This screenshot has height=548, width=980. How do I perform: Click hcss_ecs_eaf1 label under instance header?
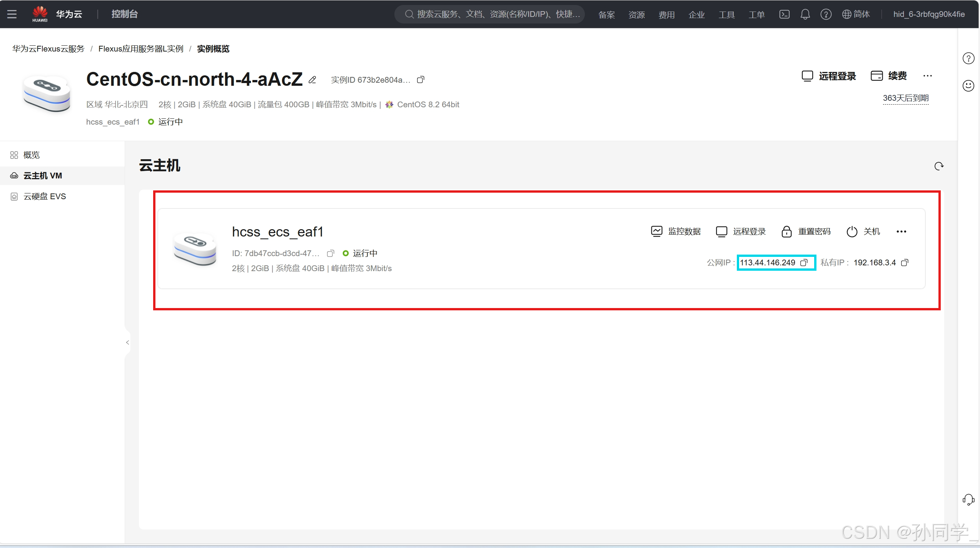[113, 122]
